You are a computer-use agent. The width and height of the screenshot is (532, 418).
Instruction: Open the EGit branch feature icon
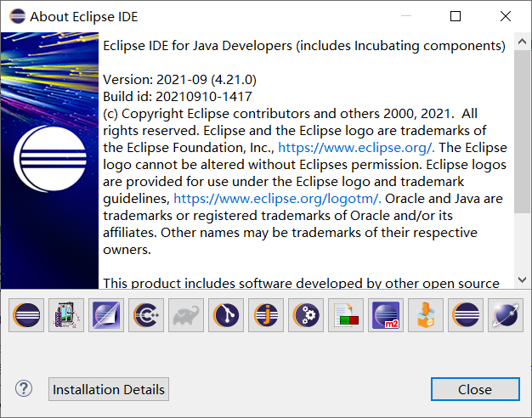coord(226,315)
